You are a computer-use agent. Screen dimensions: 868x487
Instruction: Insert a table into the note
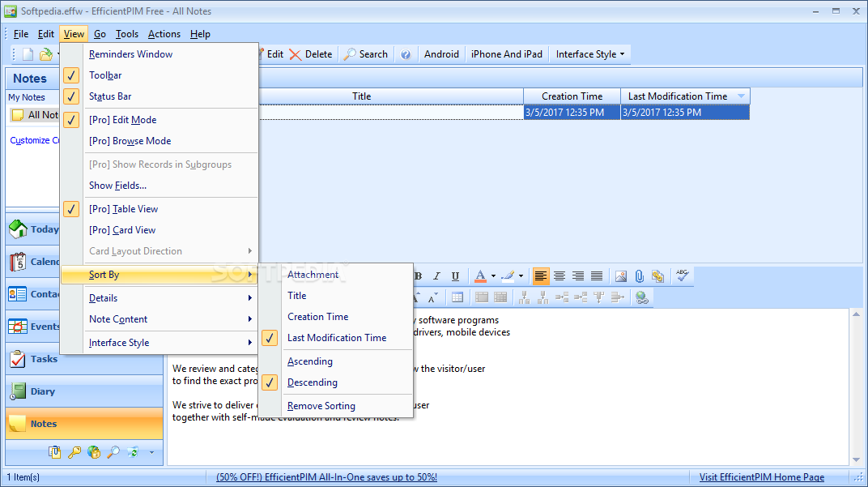pyautogui.click(x=457, y=297)
